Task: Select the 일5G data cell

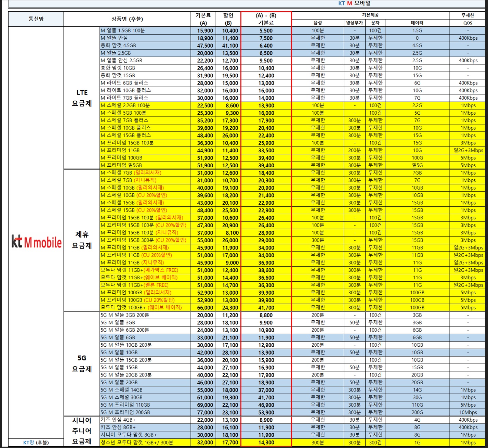Action: pos(417,165)
